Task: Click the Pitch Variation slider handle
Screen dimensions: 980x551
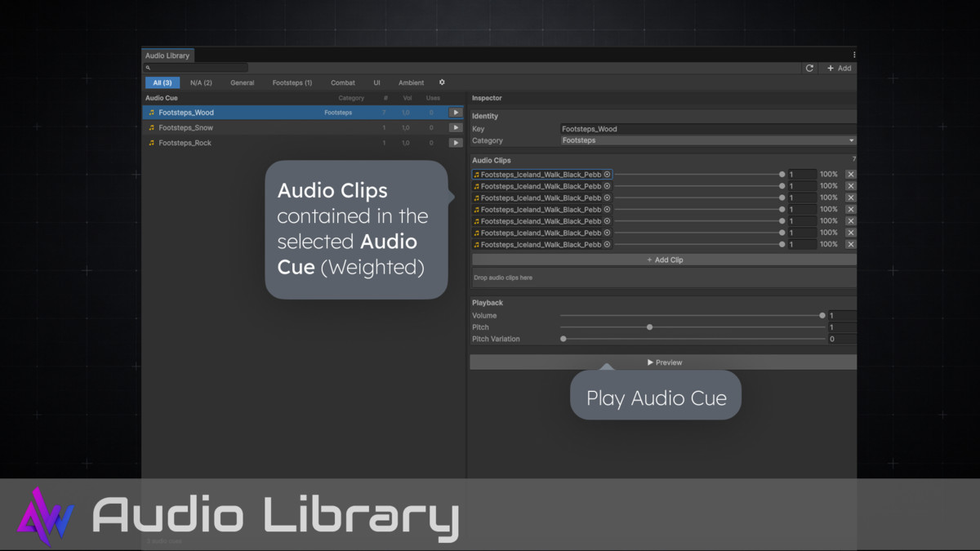Action: click(x=563, y=339)
